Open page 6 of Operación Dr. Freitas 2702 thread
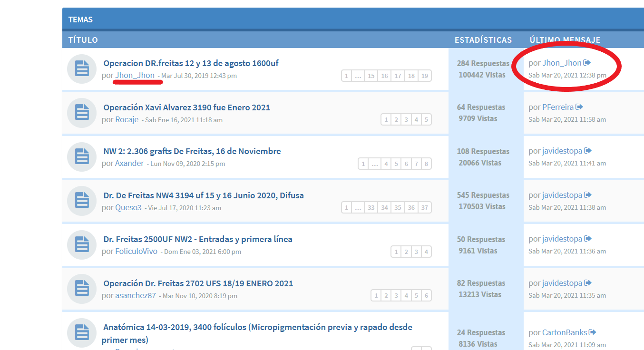The width and height of the screenshot is (644, 350). tap(426, 296)
